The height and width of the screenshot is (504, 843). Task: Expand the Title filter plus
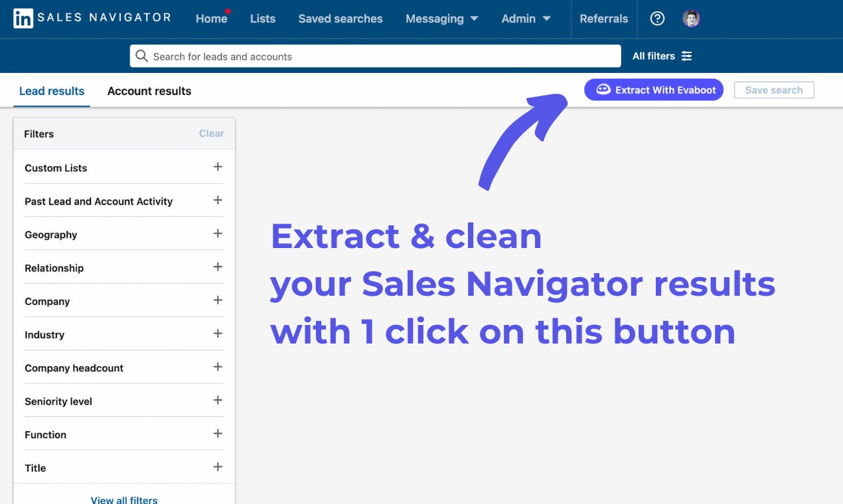coord(217,467)
